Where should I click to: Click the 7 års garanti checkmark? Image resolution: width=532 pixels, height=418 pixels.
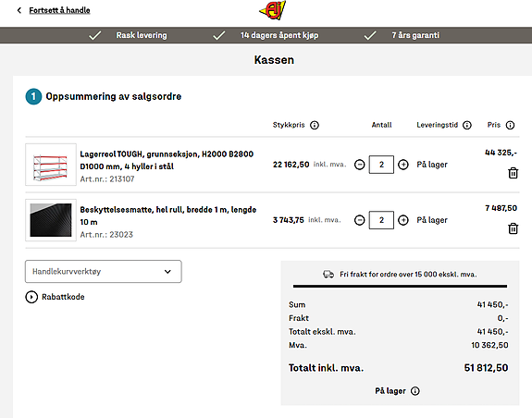tap(370, 35)
